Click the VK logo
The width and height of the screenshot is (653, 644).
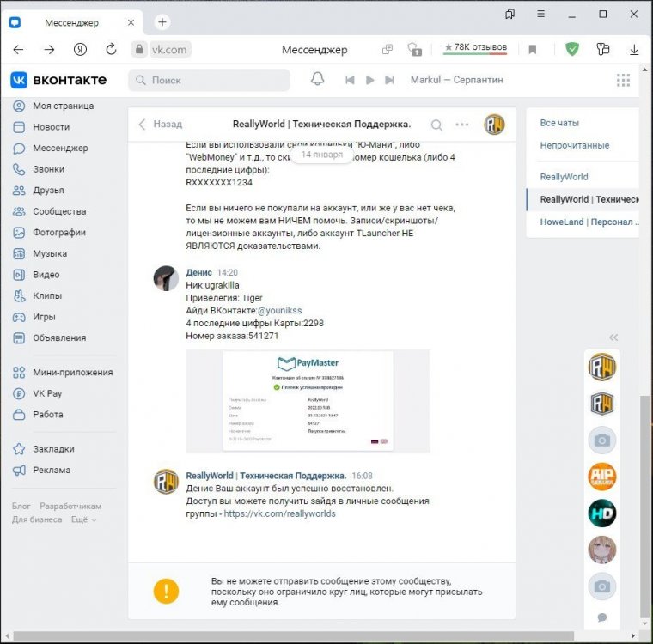58,80
